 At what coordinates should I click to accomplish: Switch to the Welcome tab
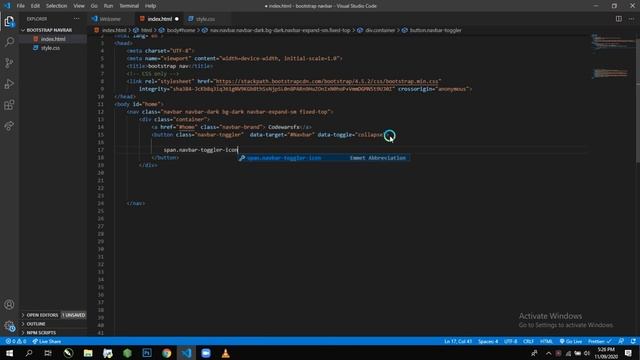tap(110, 19)
